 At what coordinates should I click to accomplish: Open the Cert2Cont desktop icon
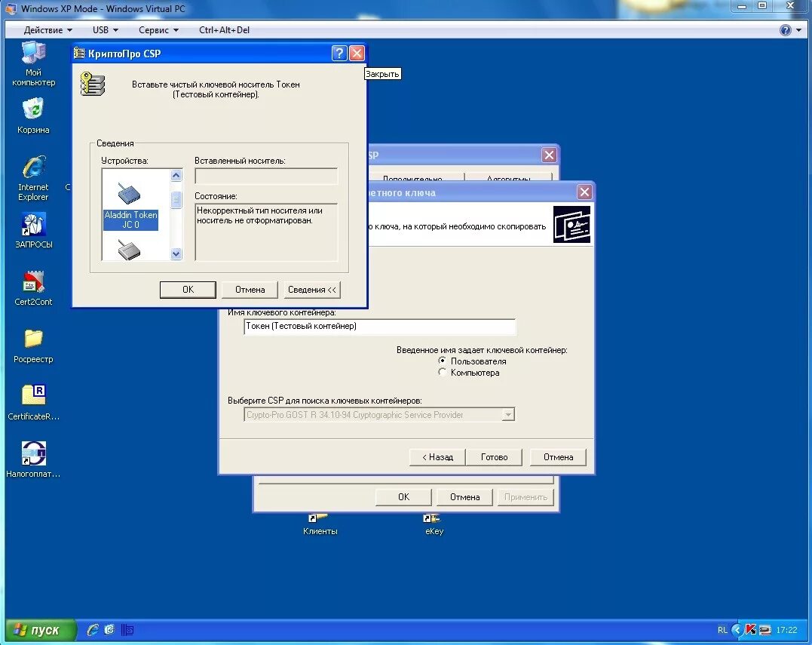[33, 289]
